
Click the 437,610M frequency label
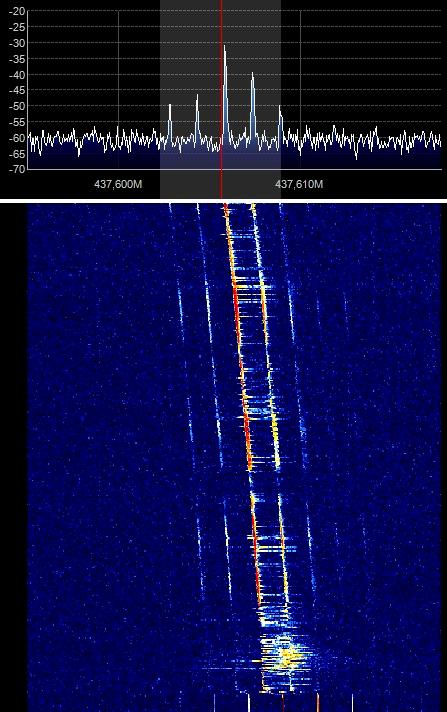pyautogui.click(x=299, y=184)
